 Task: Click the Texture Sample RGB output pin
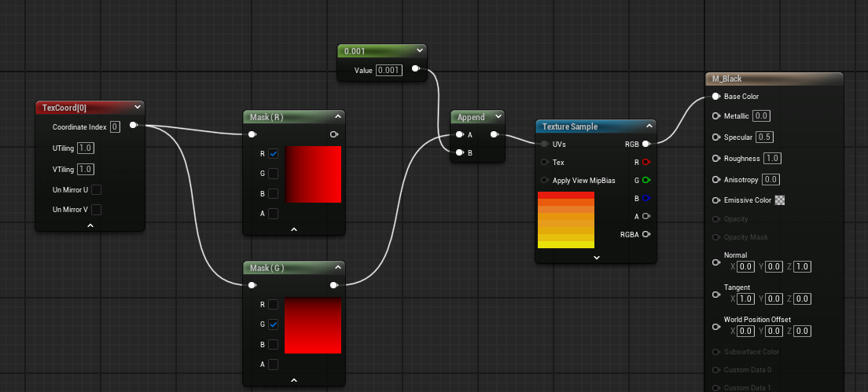tap(646, 144)
